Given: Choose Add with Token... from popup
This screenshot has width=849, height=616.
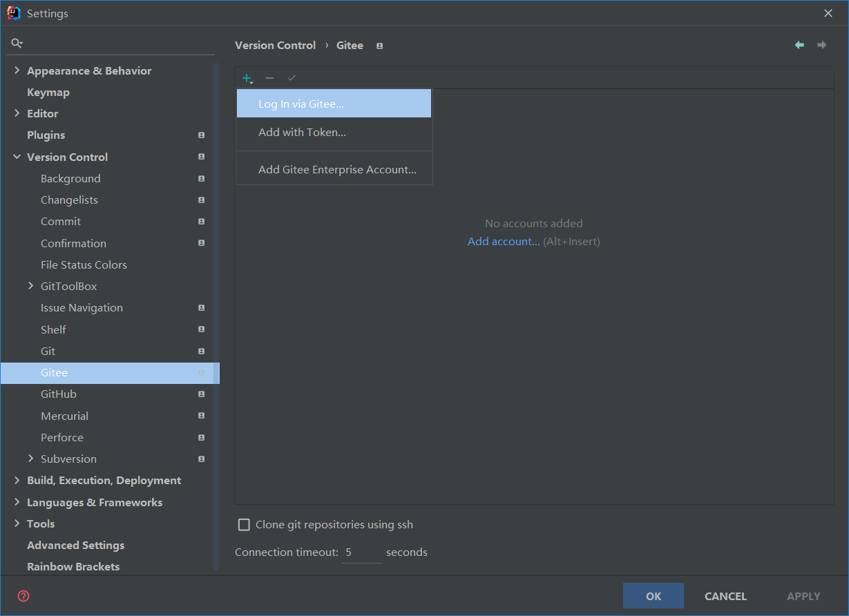Looking at the screenshot, I should 334,133.
